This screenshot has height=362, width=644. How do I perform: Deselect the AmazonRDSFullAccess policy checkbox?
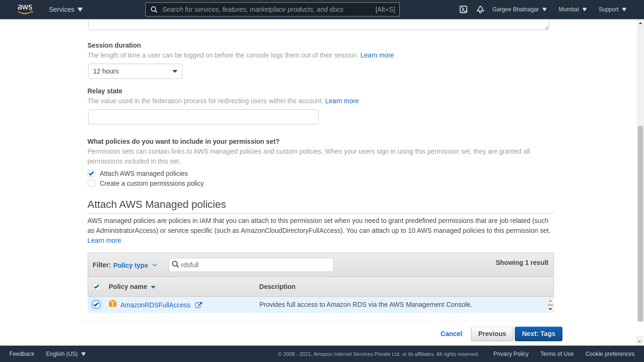coord(96,304)
